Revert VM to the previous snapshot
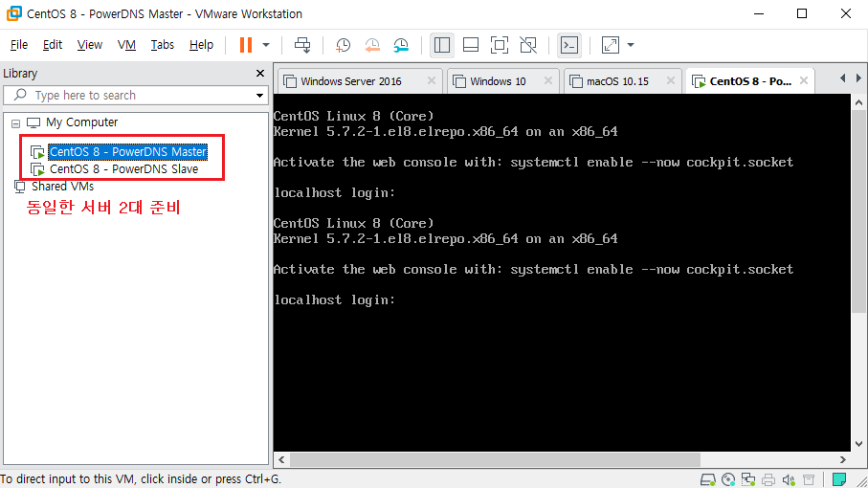The width and height of the screenshot is (868, 488). (372, 45)
